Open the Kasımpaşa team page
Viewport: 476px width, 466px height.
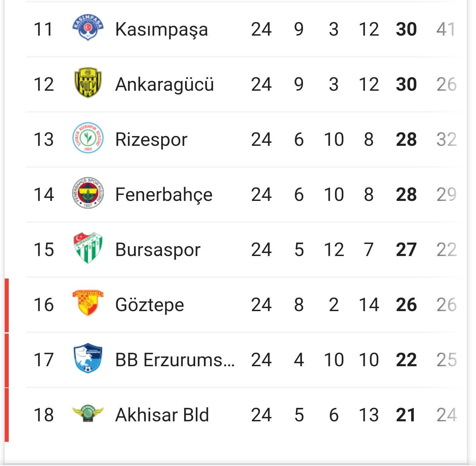pos(162,29)
